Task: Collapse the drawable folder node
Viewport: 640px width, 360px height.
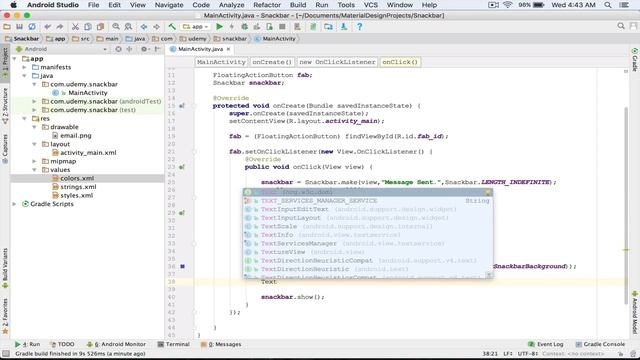Action: point(35,127)
